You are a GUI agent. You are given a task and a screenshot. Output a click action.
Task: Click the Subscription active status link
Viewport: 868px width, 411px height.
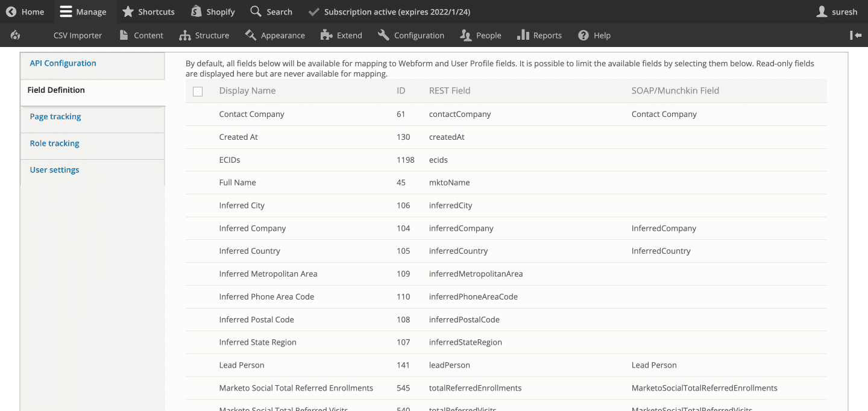[389, 12]
